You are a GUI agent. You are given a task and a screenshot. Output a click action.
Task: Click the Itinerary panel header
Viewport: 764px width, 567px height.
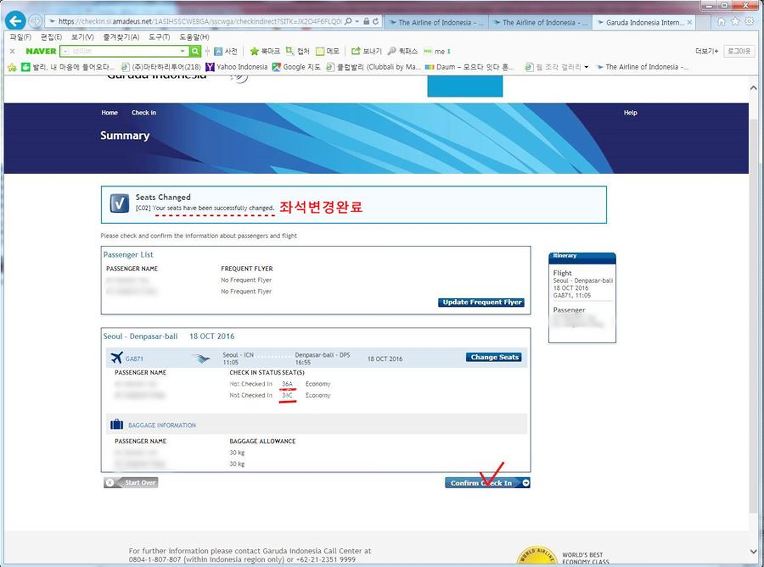click(582, 257)
